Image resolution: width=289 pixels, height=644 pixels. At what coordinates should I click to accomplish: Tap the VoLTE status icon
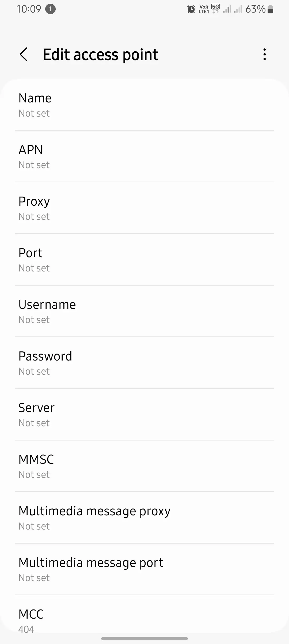pos(204,9)
